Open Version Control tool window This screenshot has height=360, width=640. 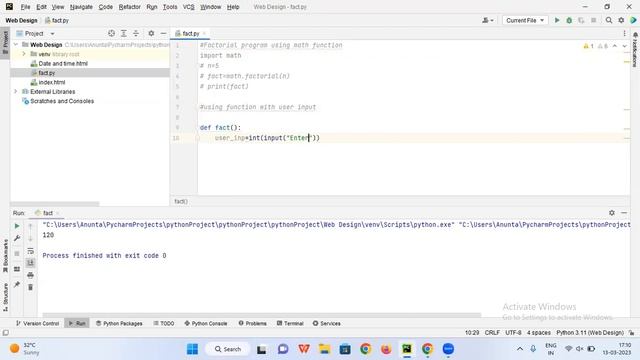point(38,323)
